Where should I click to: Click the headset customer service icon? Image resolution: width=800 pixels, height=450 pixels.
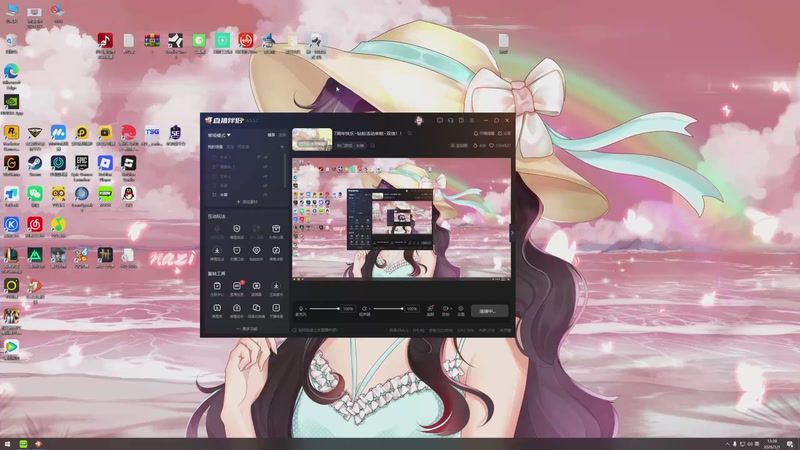451,120
